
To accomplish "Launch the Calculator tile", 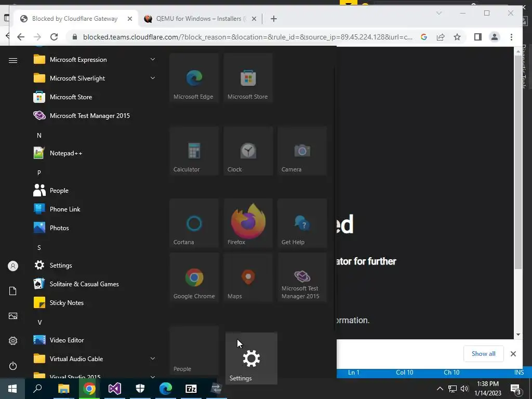I will tap(194, 151).
